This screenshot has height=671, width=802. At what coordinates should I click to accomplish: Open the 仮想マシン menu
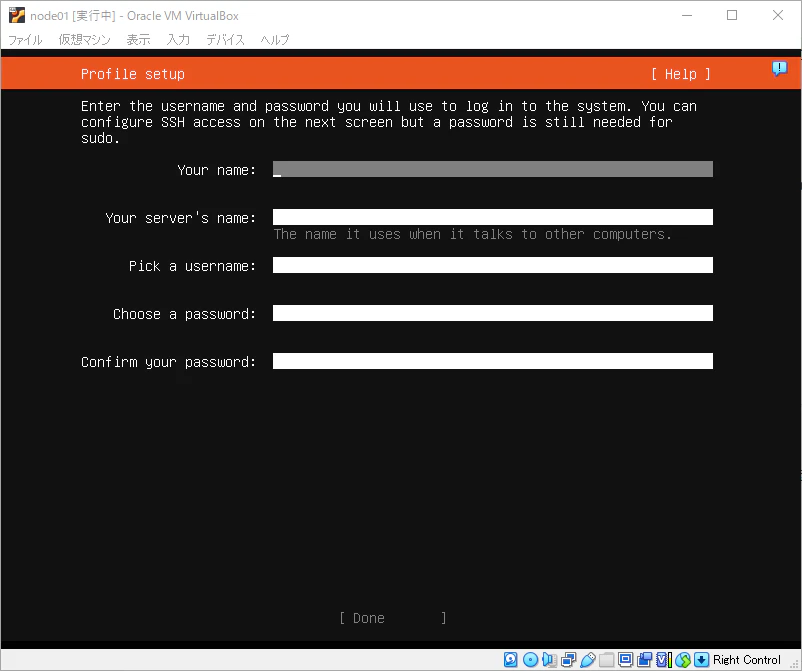coord(84,39)
